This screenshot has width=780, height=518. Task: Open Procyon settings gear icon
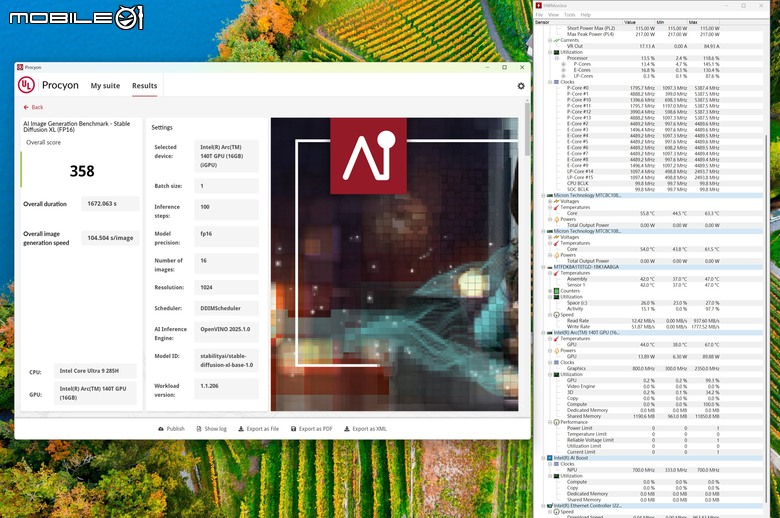520,86
